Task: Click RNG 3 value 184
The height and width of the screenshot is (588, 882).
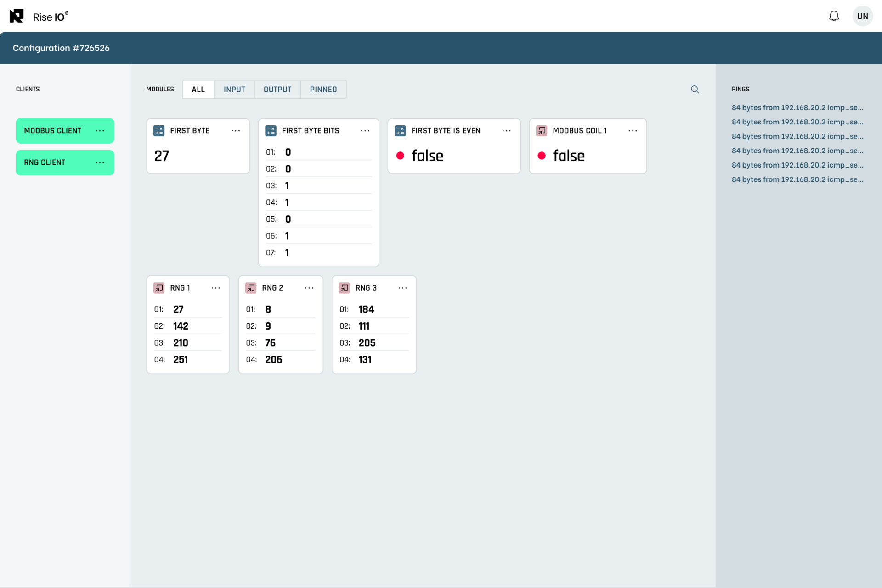Action: tap(366, 309)
